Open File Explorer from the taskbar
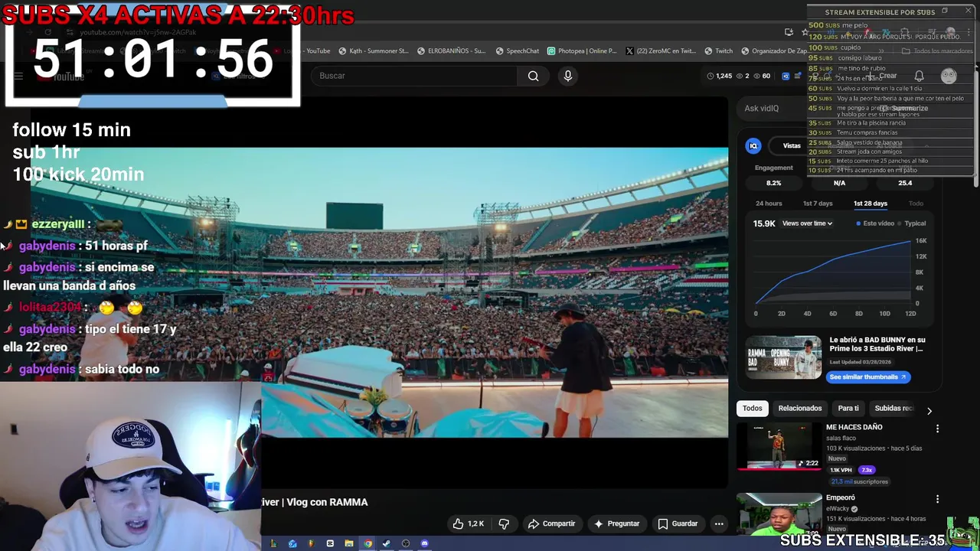Viewport: 980px width, 551px height. [348, 543]
